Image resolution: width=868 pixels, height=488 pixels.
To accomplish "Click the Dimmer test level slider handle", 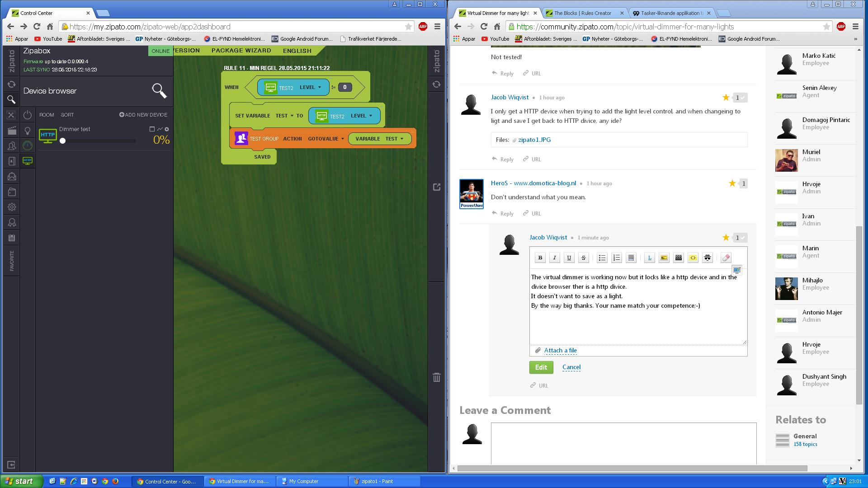I will pos(63,141).
